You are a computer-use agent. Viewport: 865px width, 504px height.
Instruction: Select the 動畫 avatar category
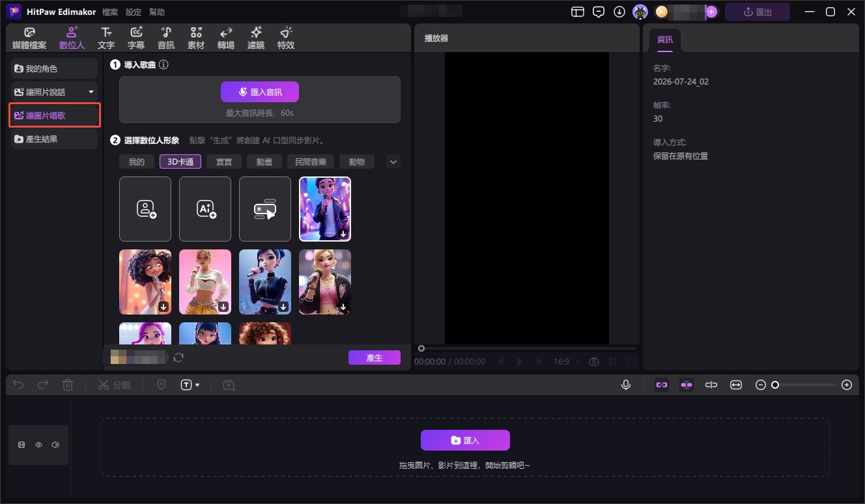point(264,162)
